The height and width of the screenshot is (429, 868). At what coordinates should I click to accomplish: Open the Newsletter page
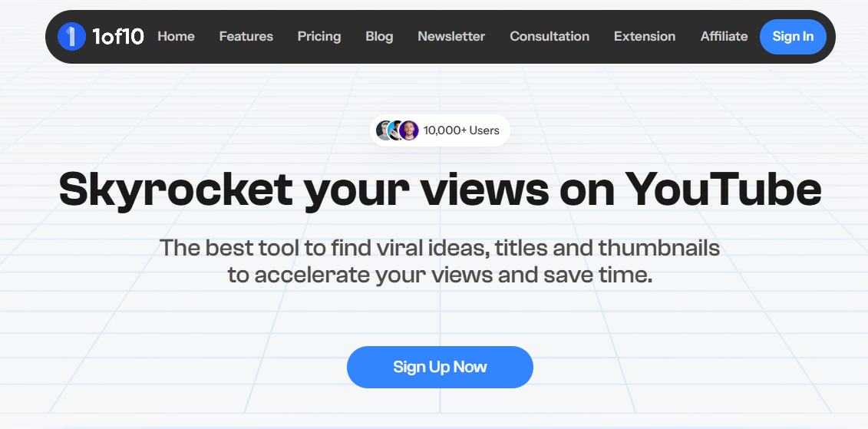(451, 36)
